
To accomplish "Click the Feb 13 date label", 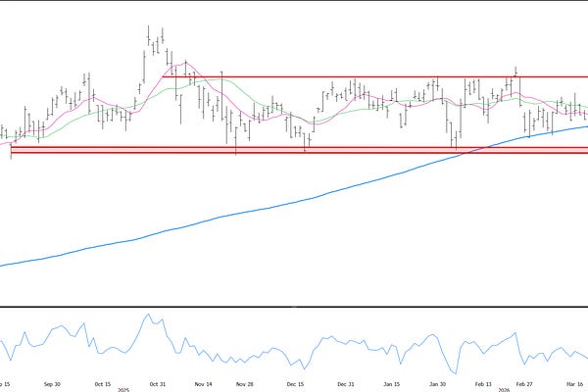I will click(x=483, y=384).
